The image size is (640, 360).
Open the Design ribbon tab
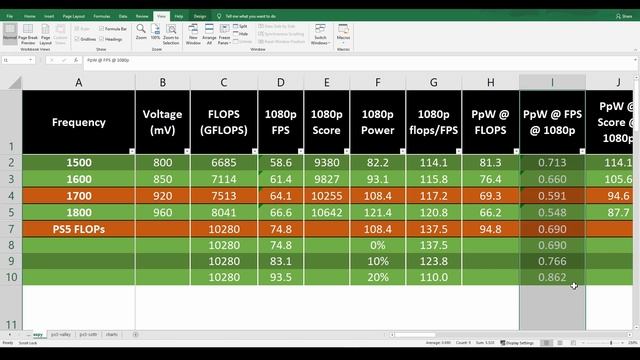tap(200, 16)
